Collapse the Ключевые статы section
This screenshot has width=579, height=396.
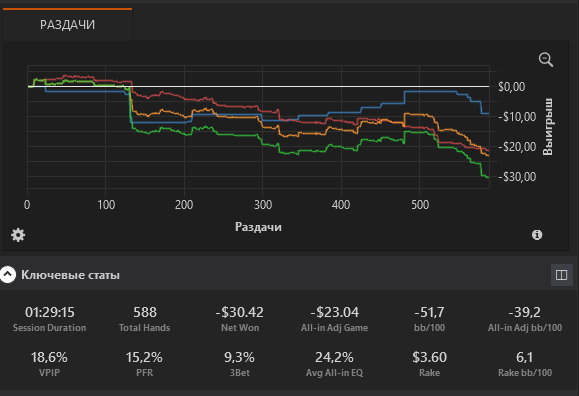coord(8,275)
